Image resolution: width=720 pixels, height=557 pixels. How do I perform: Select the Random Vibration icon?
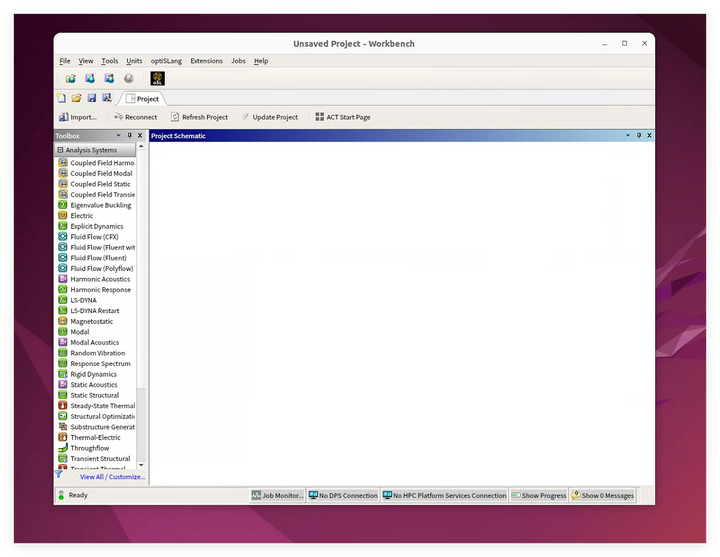point(63,353)
